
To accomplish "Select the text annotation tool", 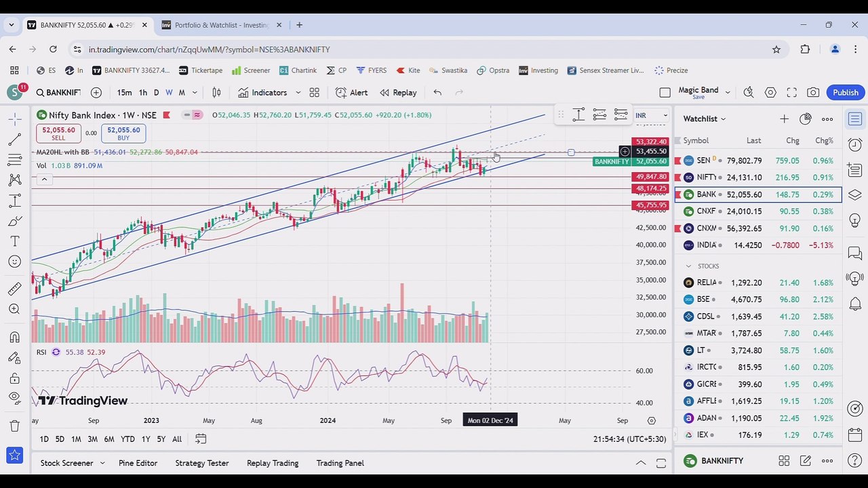I will (14, 241).
